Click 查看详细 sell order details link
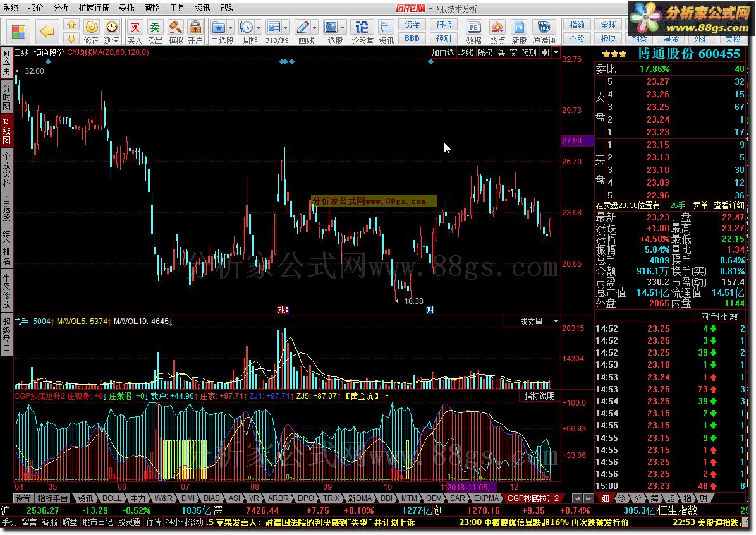Image resolution: width=756 pixels, height=535 pixels. [x=729, y=205]
